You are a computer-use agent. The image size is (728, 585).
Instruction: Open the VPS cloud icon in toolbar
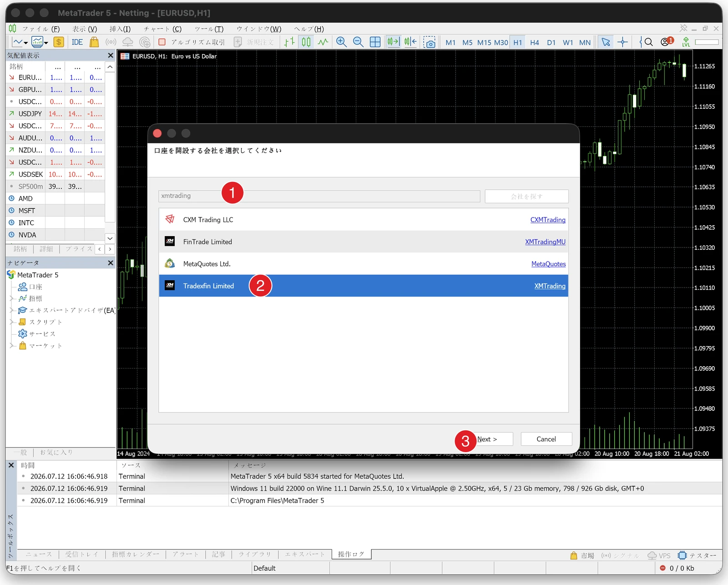[128, 42]
